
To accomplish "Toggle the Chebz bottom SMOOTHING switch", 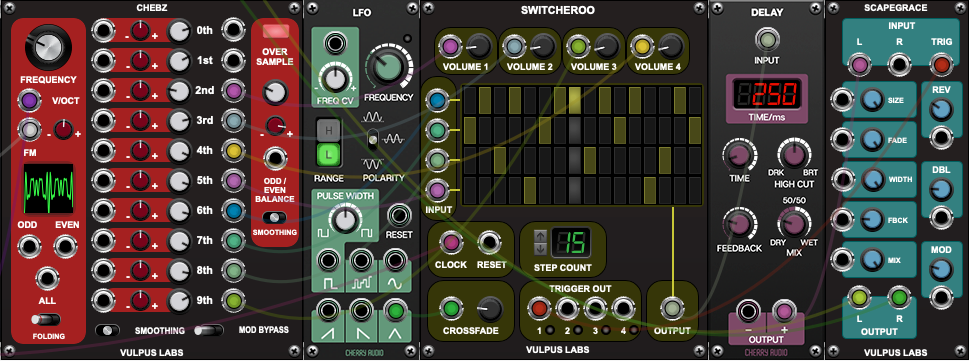I will 108,331.
